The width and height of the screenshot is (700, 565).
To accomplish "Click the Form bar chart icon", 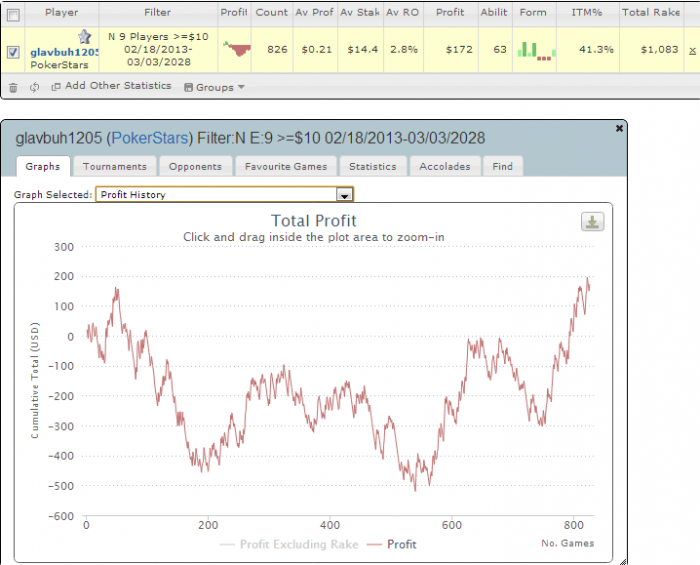I will (536, 50).
